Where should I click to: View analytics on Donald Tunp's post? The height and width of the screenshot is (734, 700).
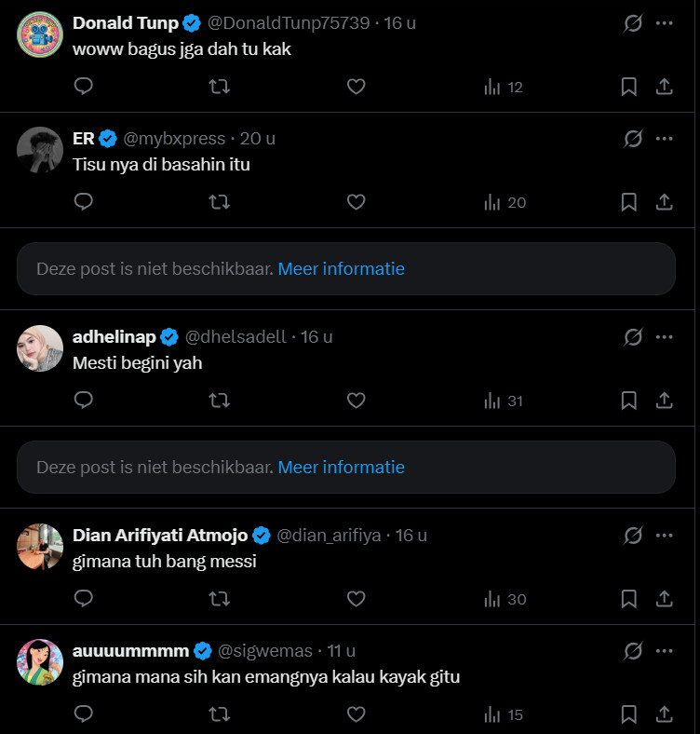coord(504,87)
